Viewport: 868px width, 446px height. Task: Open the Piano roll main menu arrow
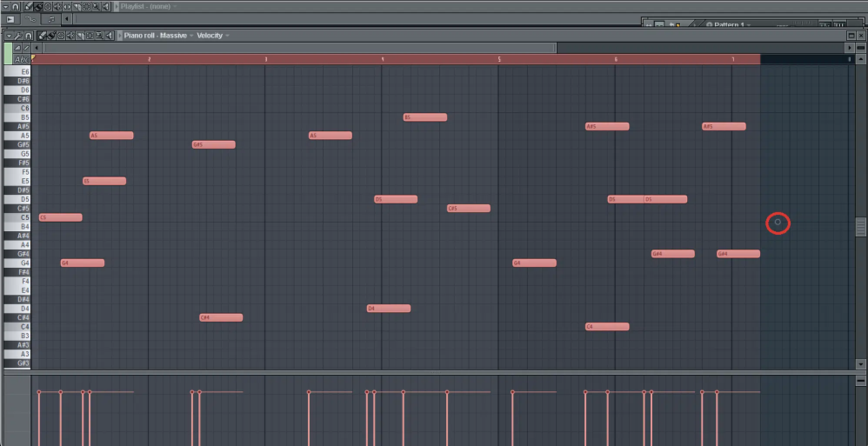9,36
